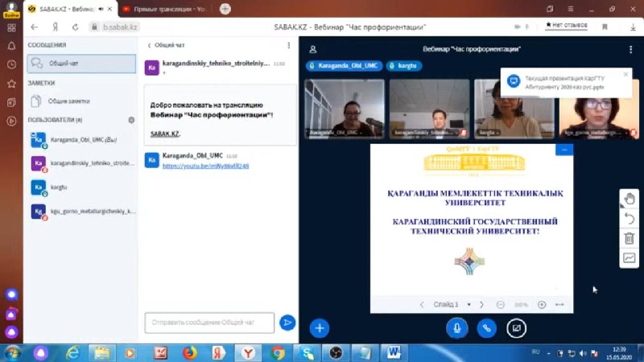The height and width of the screenshot is (362, 644).
Task: Open the SABAK.KZ link in welcome message
Action: 165,134
